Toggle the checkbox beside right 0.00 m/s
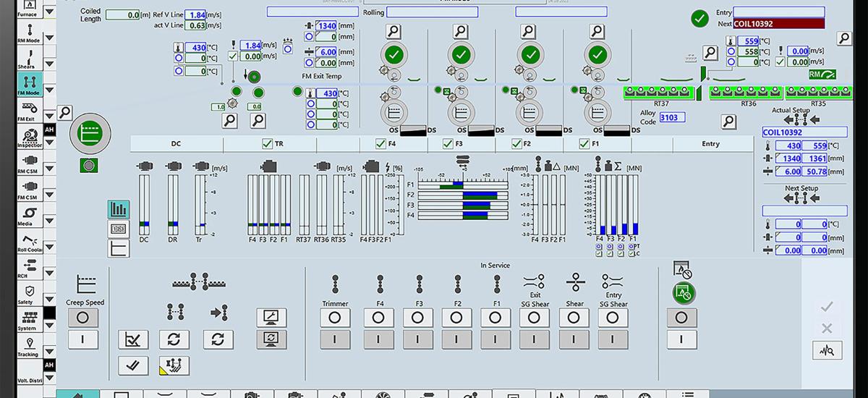Screen dimensions: 868x398 (780, 62)
